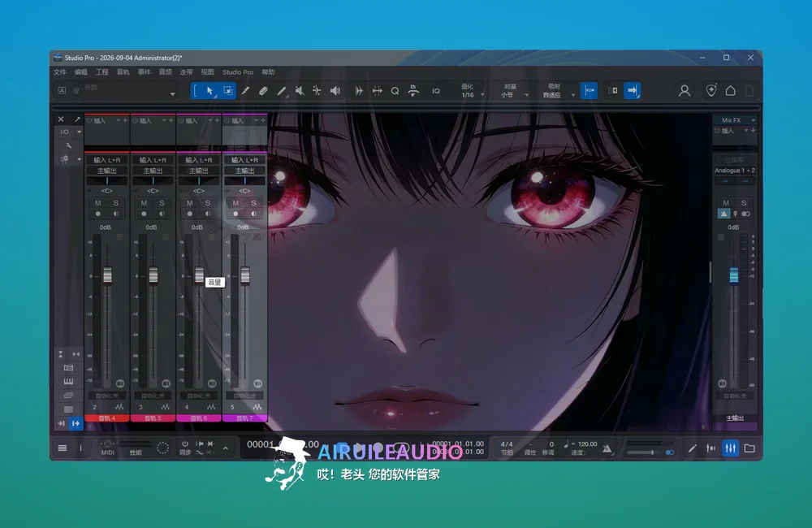Click the 4/4 time signature field
The image size is (812, 528).
pyautogui.click(x=507, y=444)
